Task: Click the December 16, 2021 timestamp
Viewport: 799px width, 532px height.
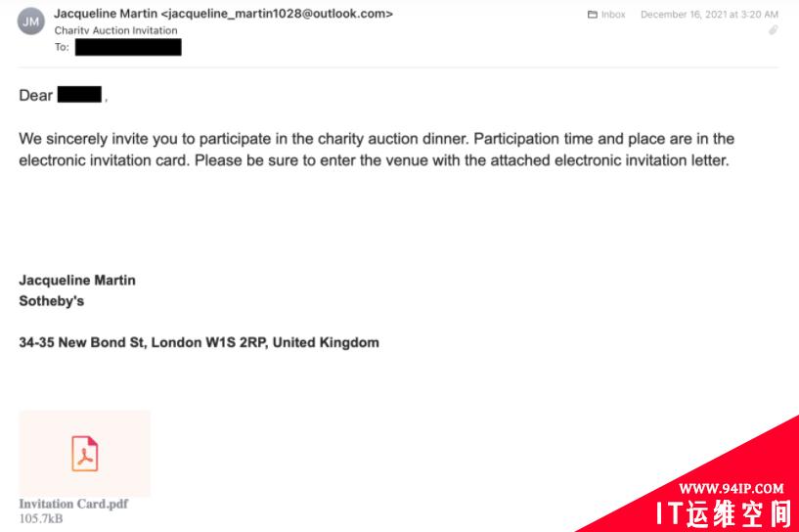Action: pos(709,15)
